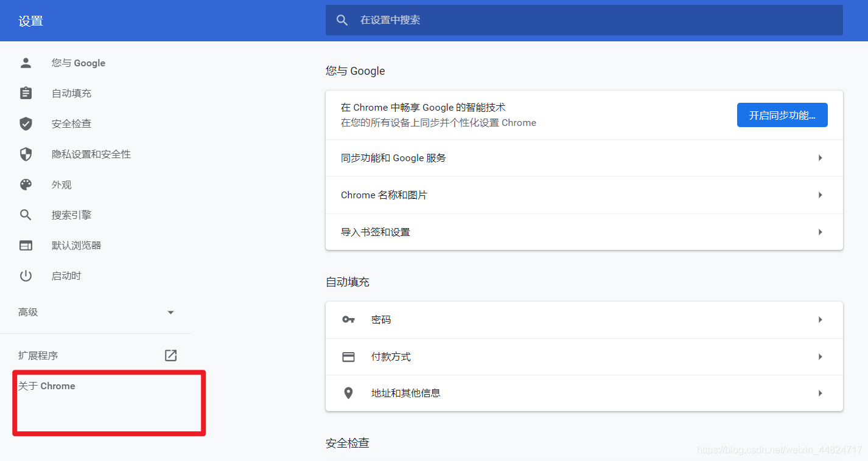Image resolution: width=868 pixels, height=461 pixels.
Task: Open arrow in the 密码 row
Action: point(821,319)
